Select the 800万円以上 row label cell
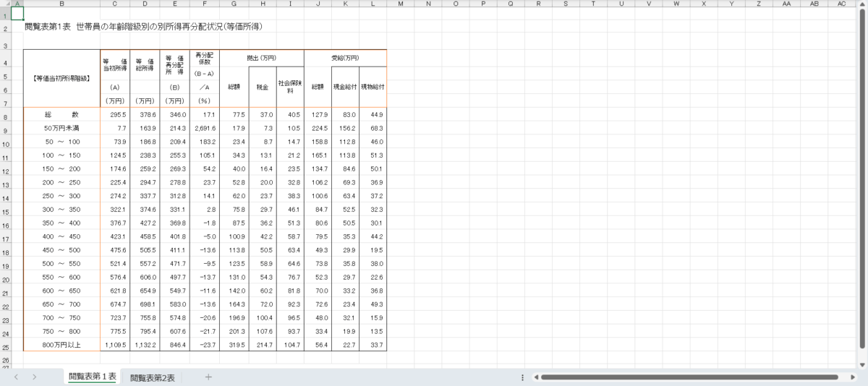 [61, 346]
